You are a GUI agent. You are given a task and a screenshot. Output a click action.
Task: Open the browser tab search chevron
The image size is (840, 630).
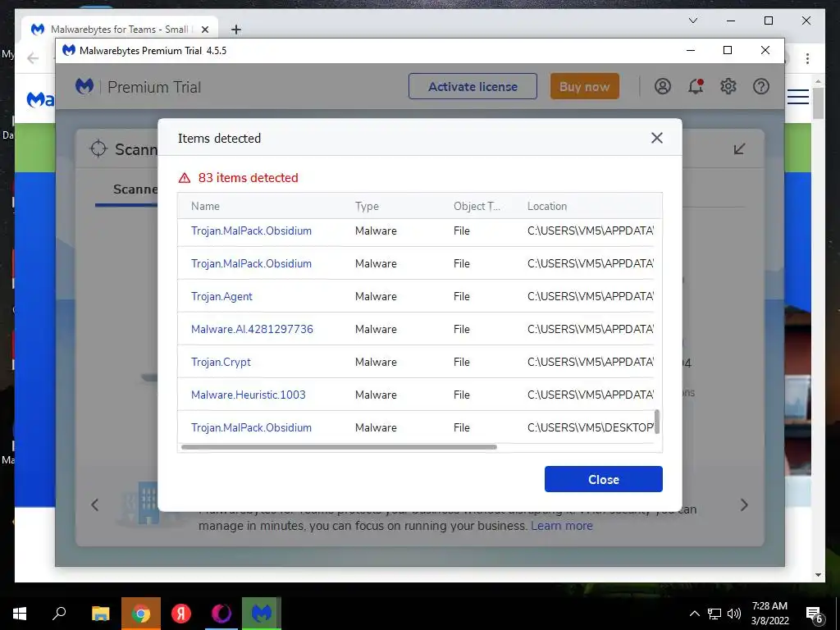tap(692, 21)
